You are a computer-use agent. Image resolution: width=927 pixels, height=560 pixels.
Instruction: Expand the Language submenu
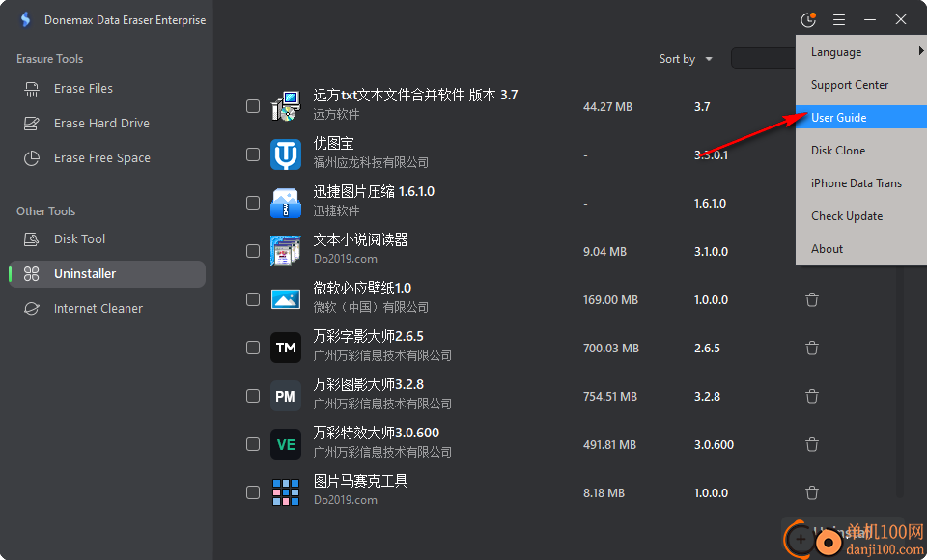point(861,52)
